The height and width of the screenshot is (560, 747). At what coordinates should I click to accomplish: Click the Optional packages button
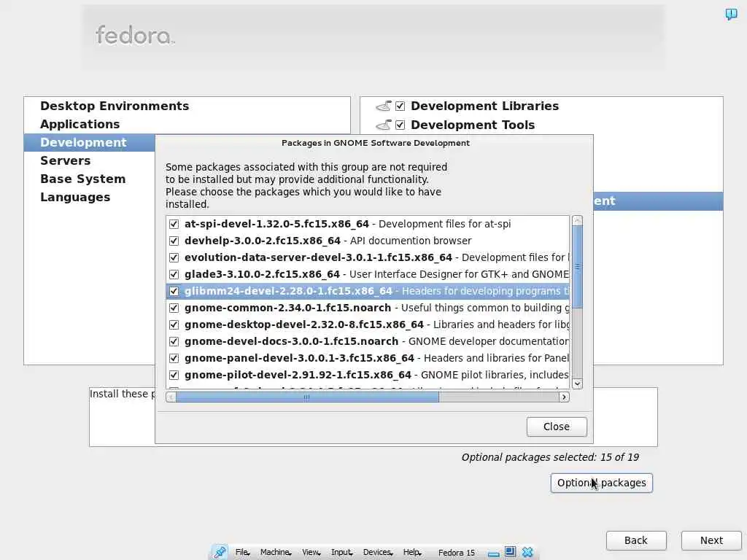click(601, 483)
